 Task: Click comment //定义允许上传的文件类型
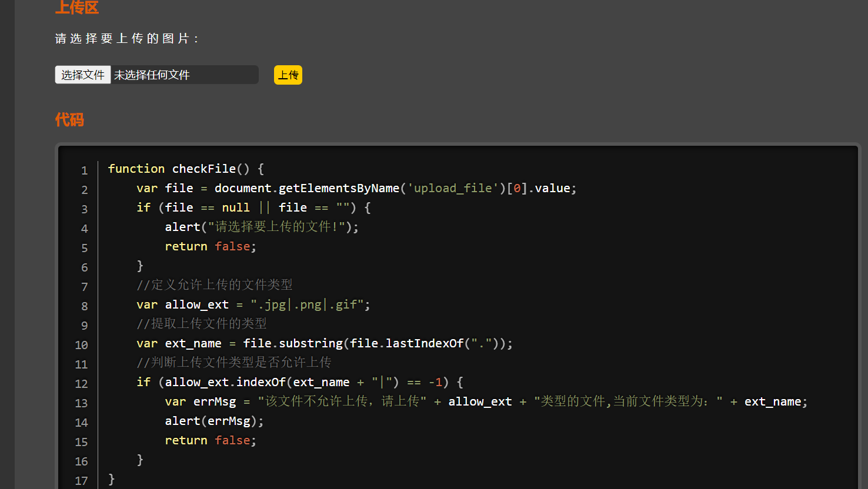[215, 285]
